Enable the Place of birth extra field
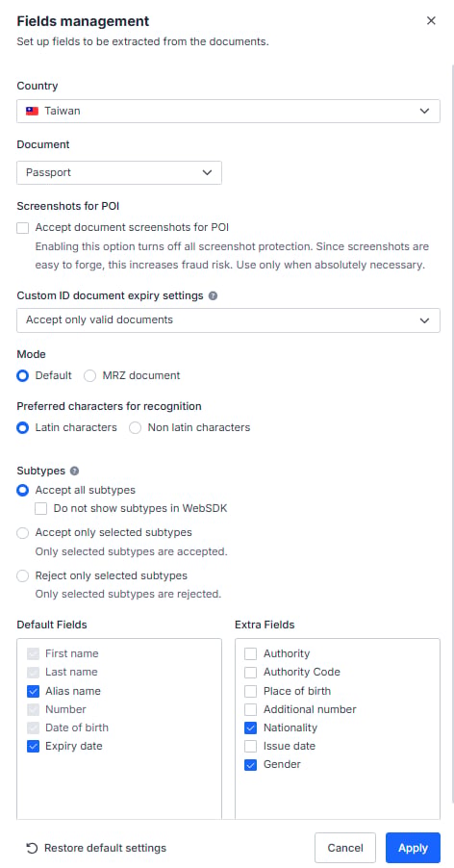The height and width of the screenshot is (868, 454). pyautogui.click(x=250, y=691)
